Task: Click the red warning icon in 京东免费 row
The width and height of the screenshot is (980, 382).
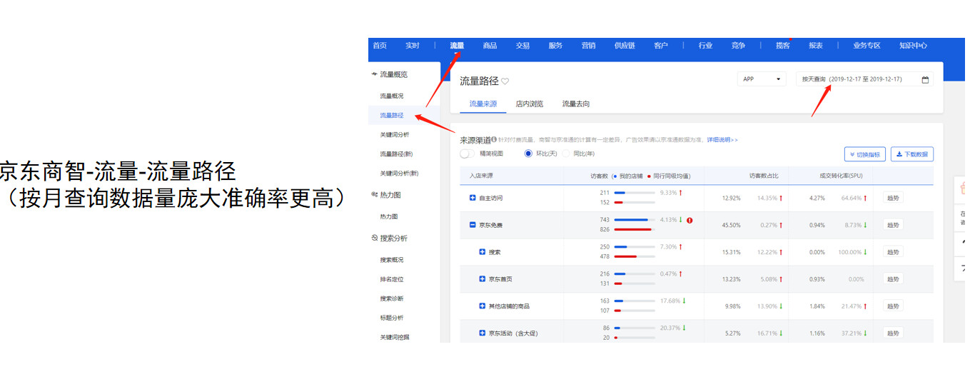Action: 689,220
